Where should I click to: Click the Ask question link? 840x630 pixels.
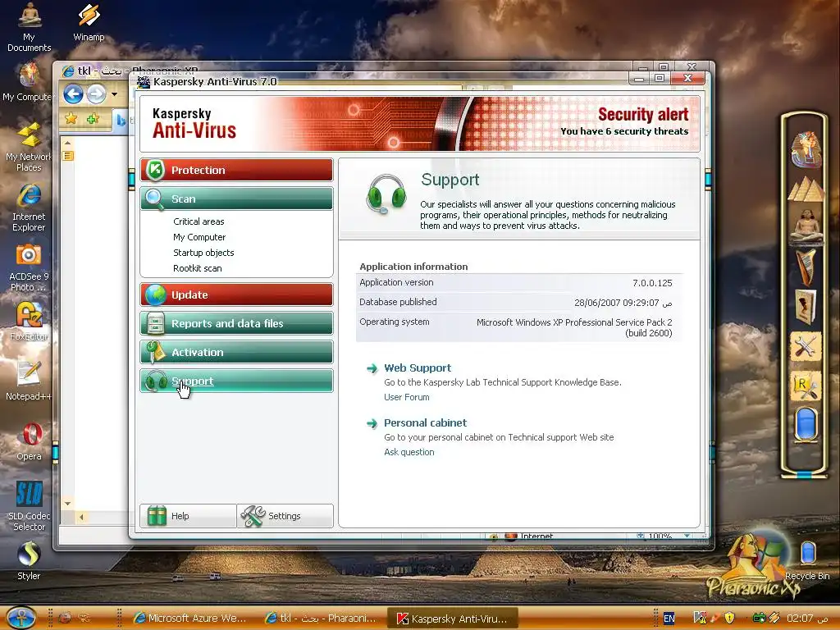click(x=409, y=452)
